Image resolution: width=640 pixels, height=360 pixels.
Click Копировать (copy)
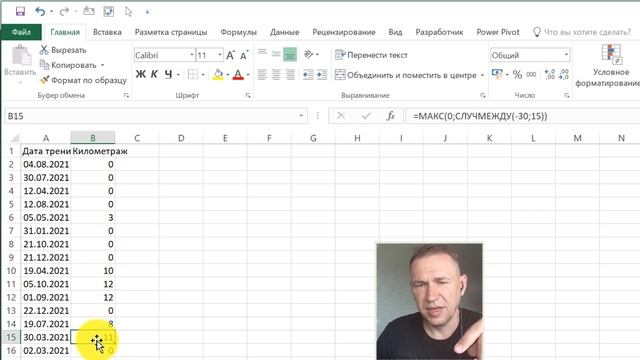68,65
